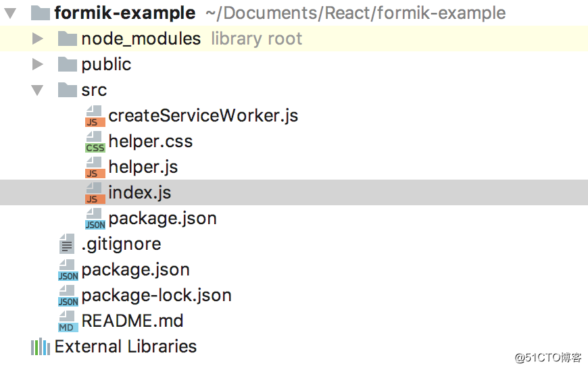
Task: Click the MD icon of README.md
Action: tap(68, 321)
